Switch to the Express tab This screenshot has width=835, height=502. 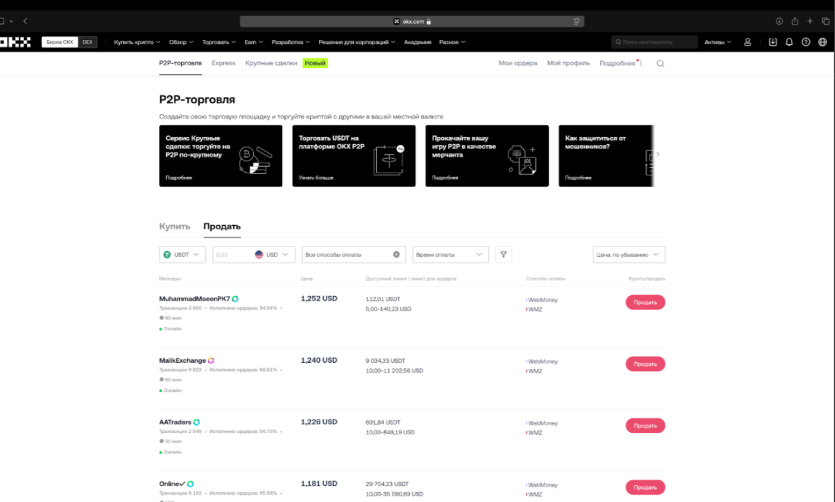click(223, 63)
